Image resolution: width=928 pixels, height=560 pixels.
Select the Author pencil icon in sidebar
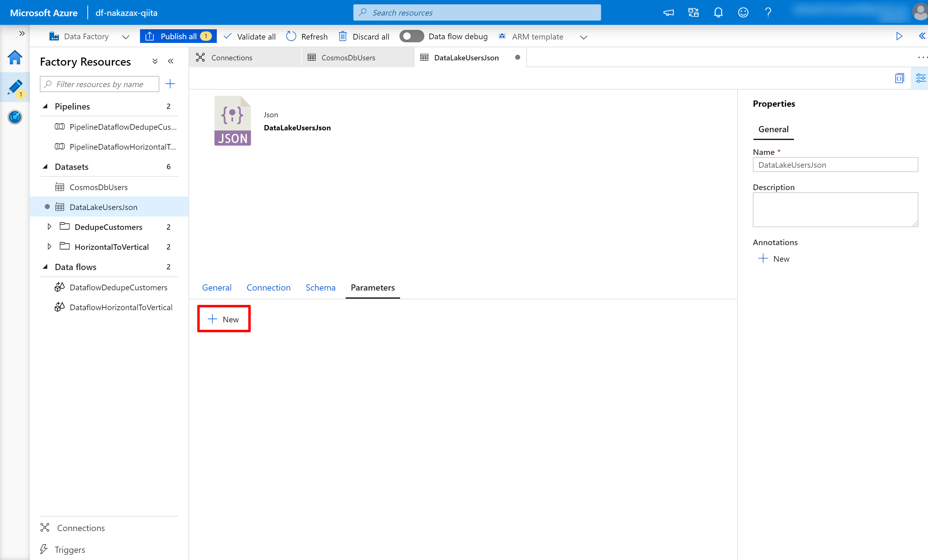(x=15, y=88)
